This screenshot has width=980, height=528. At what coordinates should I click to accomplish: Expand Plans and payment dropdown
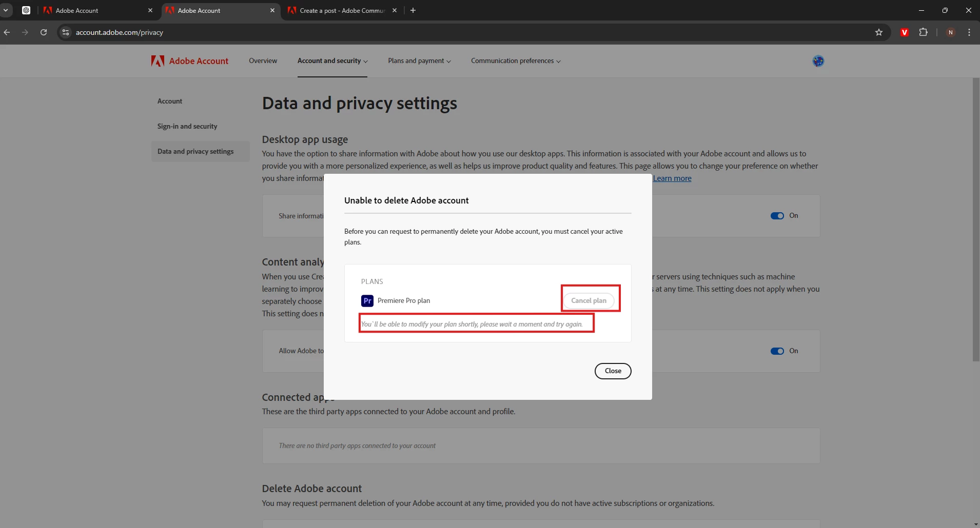420,61
